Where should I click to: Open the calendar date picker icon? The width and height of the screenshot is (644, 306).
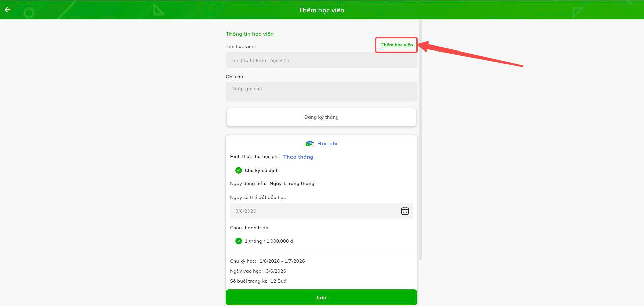pos(405,211)
